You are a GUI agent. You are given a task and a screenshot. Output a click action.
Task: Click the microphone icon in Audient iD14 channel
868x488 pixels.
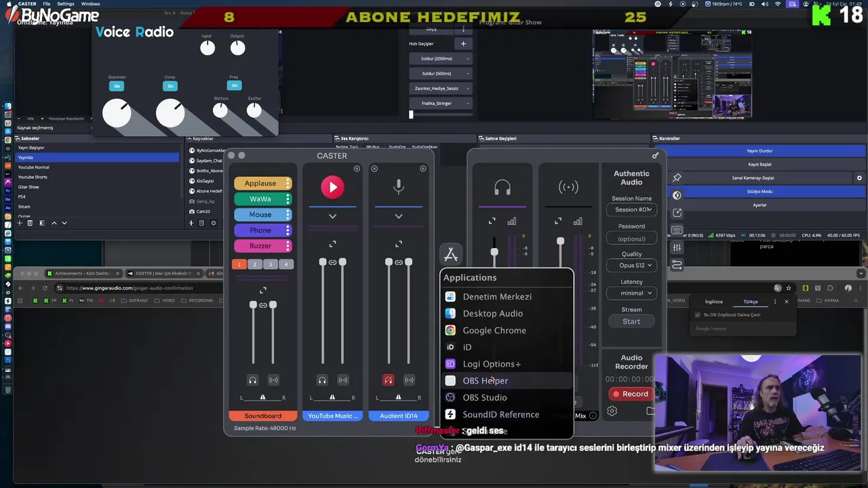click(399, 187)
